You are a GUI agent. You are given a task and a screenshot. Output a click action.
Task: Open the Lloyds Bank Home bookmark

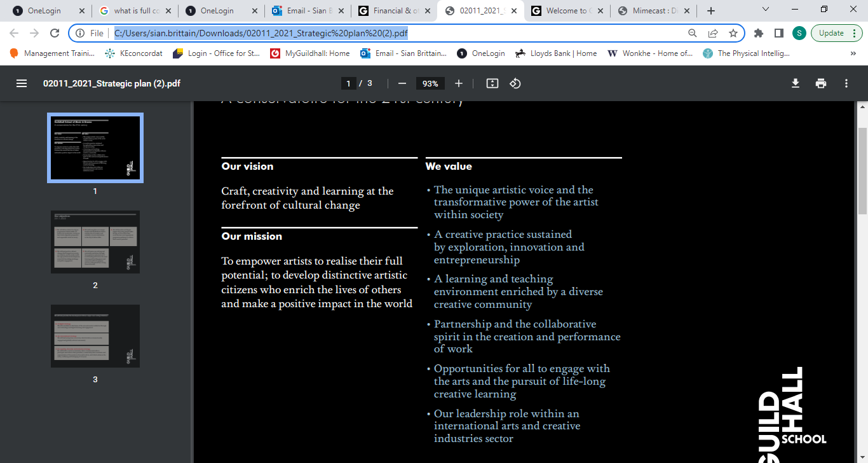(557, 53)
